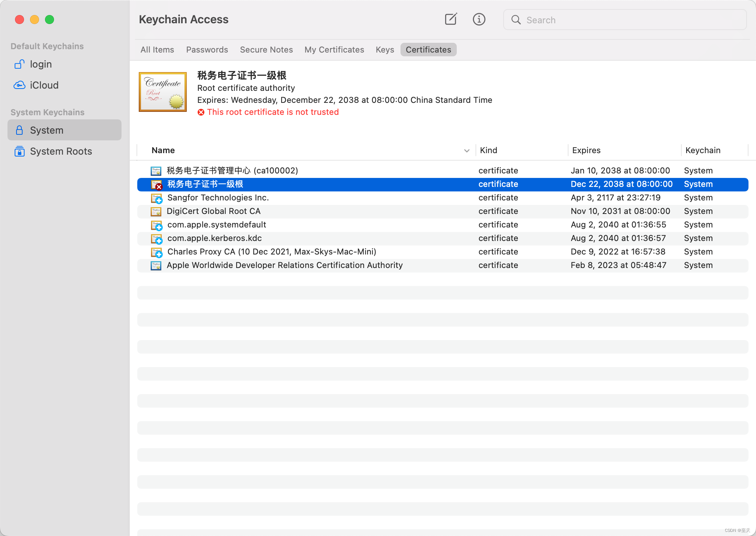The image size is (756, 536).
Task: Select Apple Worldwide Developer Relations certificate
Action: point(284,265)
